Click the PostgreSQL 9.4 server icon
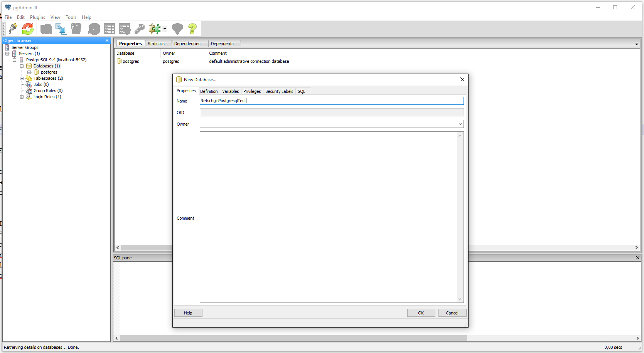 (22, 60)
